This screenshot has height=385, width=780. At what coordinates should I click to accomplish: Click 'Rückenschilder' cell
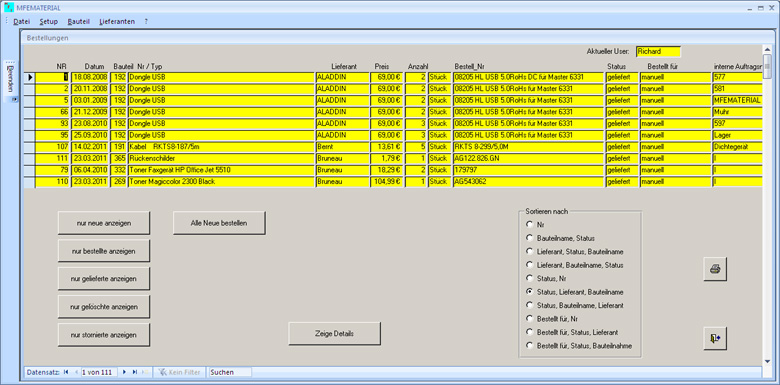(x=221, y=158)
